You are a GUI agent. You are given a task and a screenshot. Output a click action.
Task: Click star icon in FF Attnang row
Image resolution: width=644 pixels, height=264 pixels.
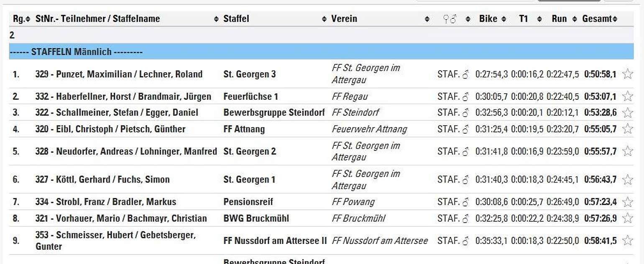[x=627, y=129]
